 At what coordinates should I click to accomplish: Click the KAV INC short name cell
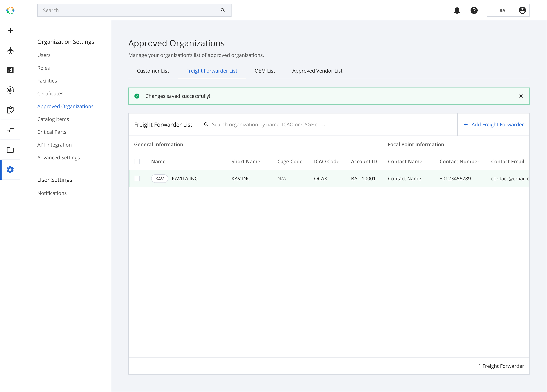pos(241,179)
